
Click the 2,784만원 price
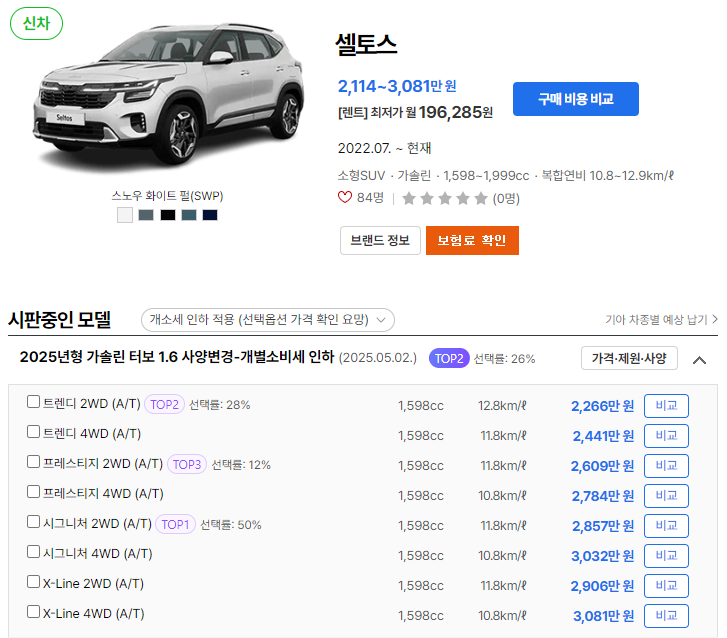click(603, 496)
